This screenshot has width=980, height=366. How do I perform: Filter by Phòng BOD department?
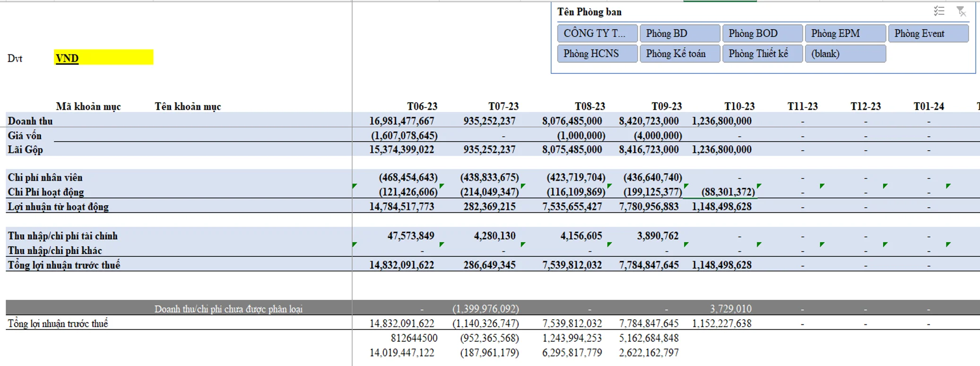pos(762,34)
